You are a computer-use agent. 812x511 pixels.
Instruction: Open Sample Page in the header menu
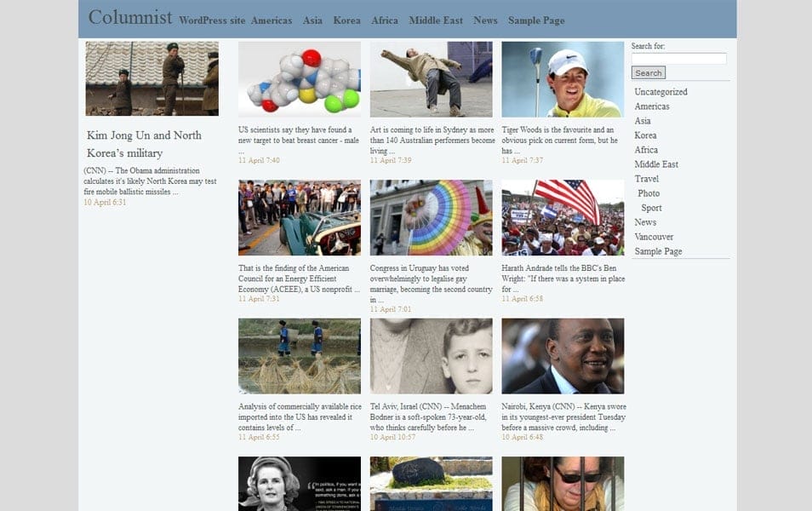[x=535, y=20]
